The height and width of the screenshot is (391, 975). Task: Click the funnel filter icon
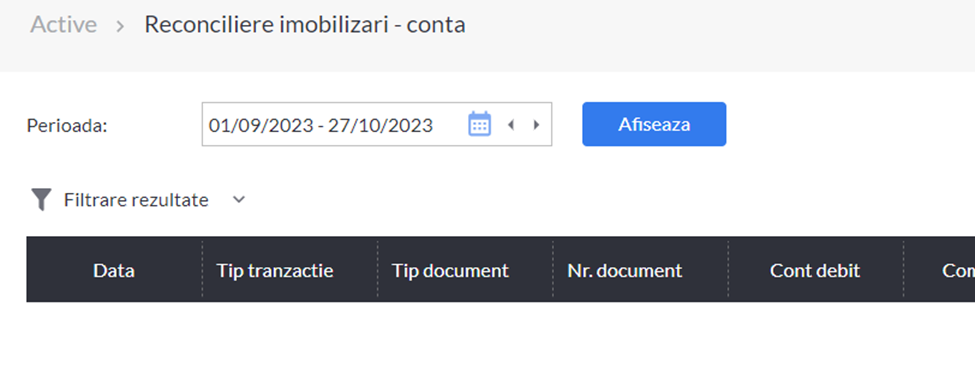[41, 200]
